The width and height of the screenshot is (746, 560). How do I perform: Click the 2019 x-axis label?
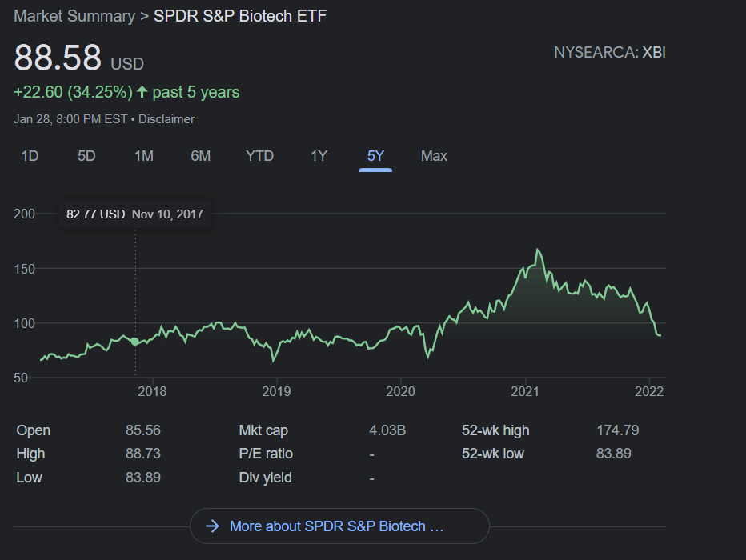276,391
